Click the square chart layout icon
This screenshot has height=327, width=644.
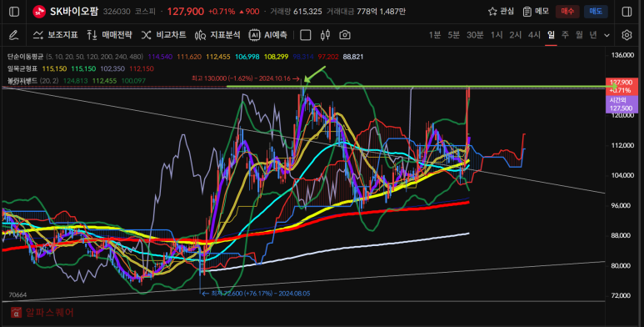pyautogui.click(x=306, y=35)
